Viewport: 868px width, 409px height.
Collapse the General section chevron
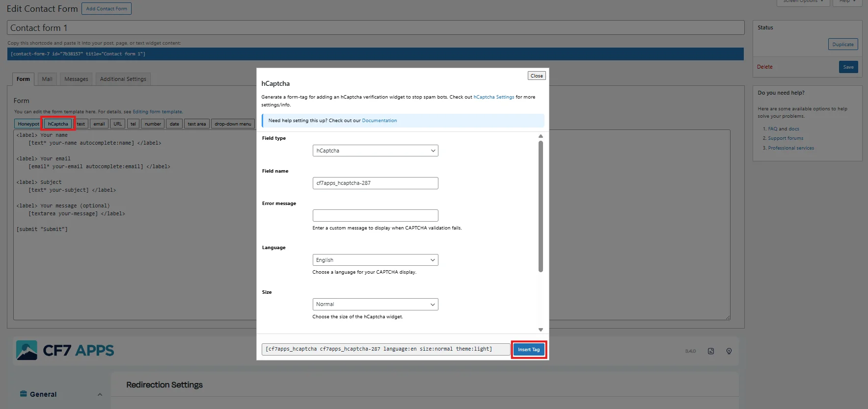click(x=100, y=394)
